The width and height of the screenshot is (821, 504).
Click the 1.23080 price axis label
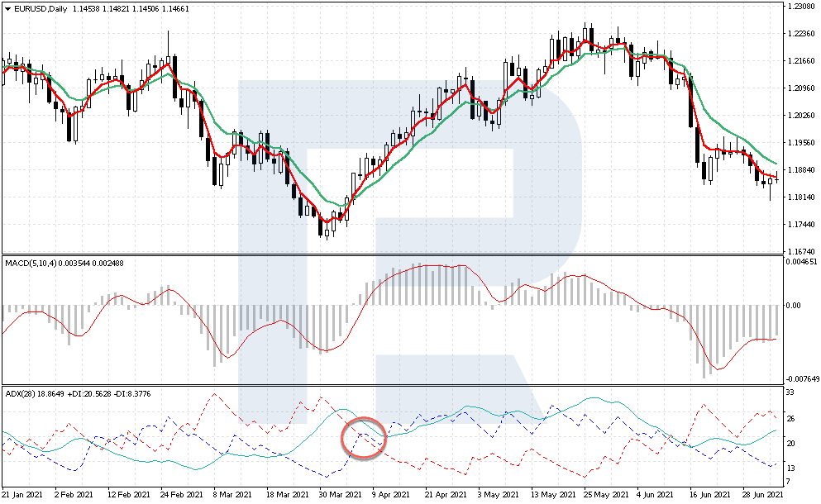(800, 7)
